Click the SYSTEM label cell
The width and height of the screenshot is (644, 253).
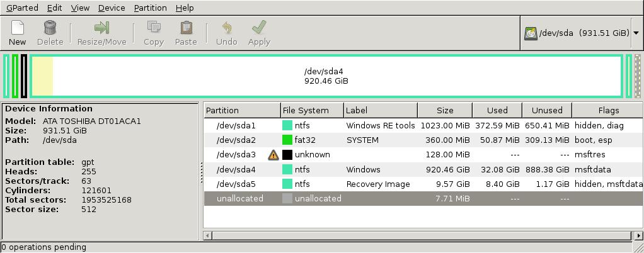click(362, 140)
